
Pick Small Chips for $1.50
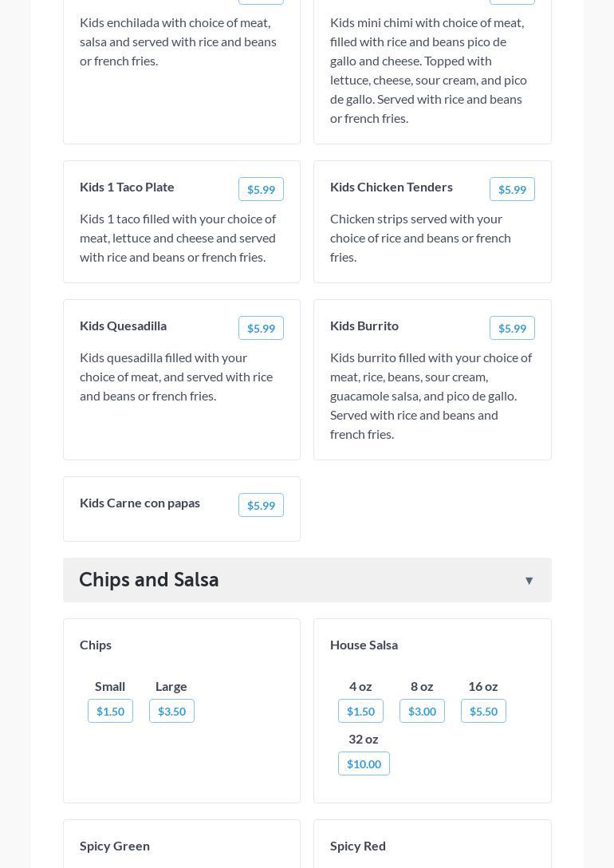[110, 711]
